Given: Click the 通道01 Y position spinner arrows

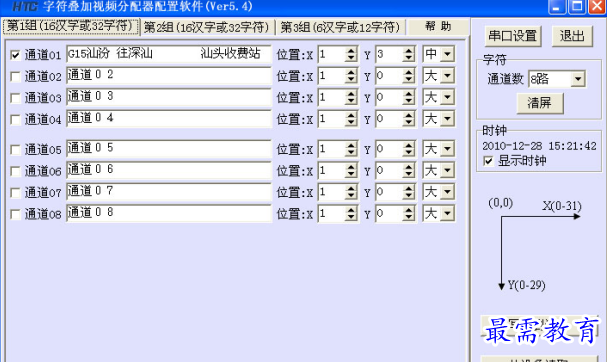Looking at the screenshot, I should point(409,55).
